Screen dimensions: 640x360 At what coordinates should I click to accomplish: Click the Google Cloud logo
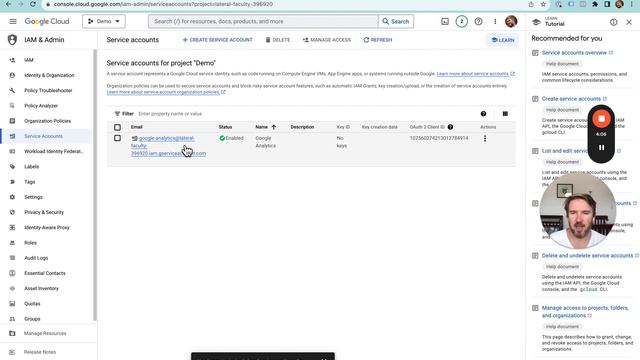[47, 21]
